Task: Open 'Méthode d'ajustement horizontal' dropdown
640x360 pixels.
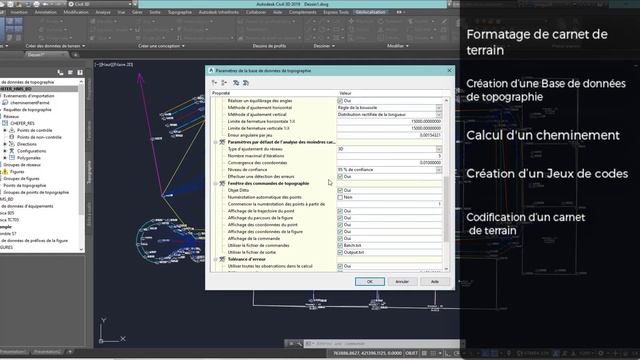Action: 439,108
